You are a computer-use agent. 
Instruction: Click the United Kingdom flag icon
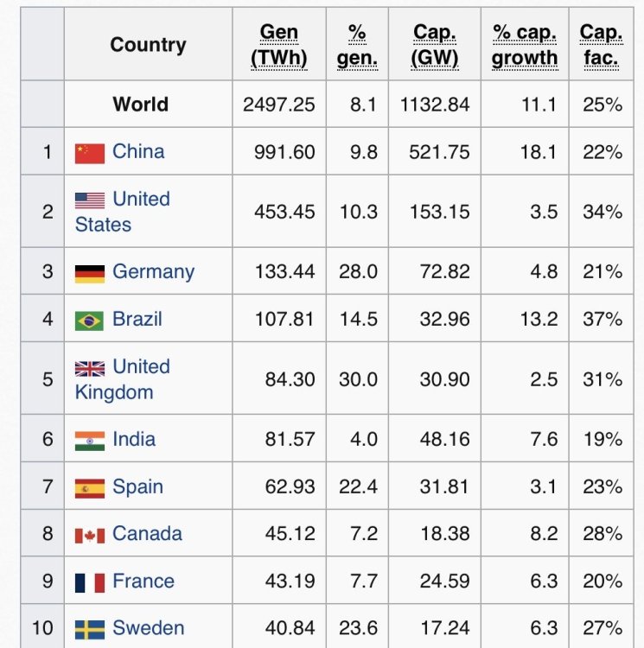click(x=90, y=368)
